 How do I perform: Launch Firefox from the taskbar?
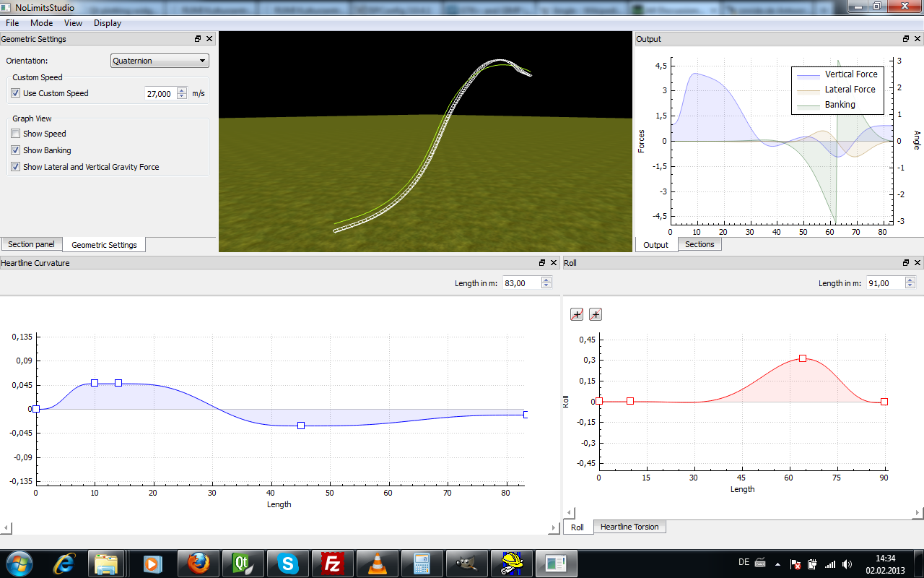(199, 563)
